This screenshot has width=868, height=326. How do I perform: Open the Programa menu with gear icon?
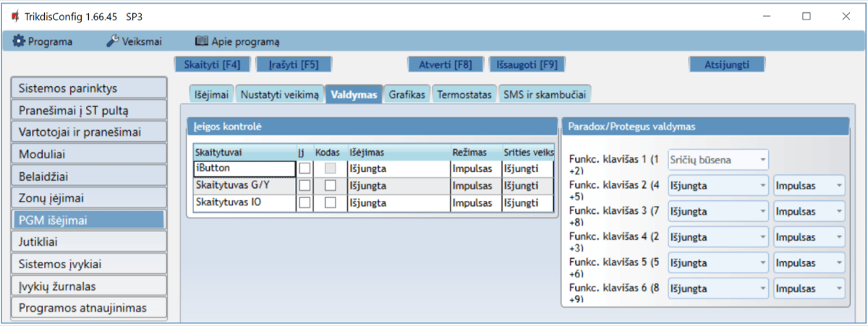pos(43,41)
